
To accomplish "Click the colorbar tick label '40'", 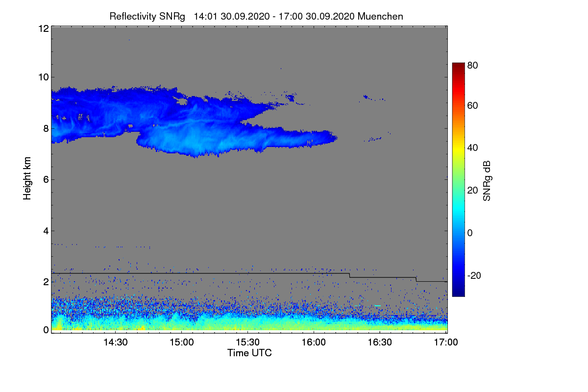I will tap(473, 148).
